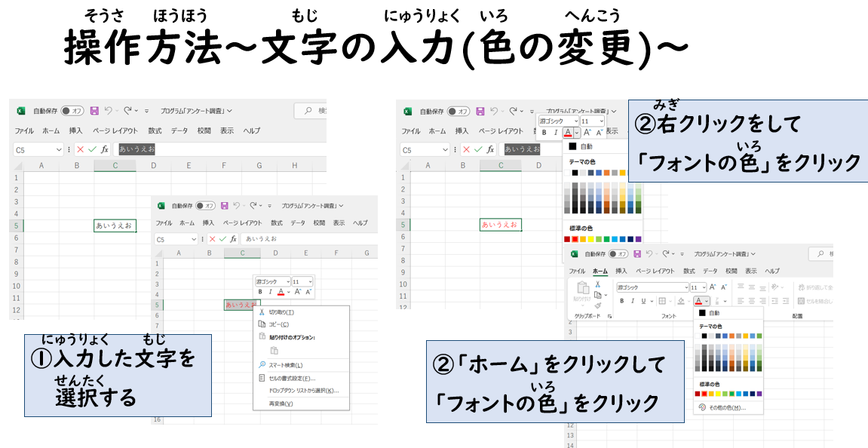Toggle 自動保存 in the window with the active ホーム ribbon
This screenshot has height=448, width=868.
click(618, 254)
